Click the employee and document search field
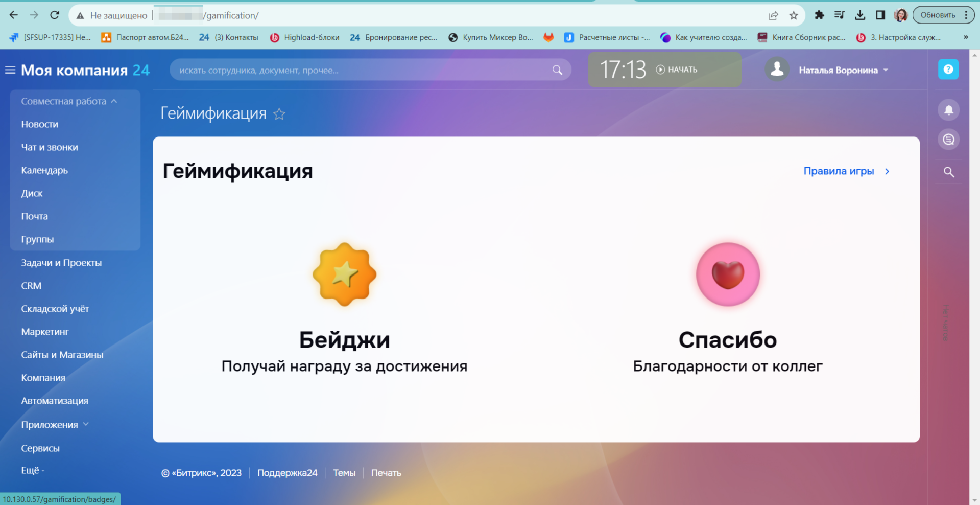The image size is (980, 505). tap(363, 70)
